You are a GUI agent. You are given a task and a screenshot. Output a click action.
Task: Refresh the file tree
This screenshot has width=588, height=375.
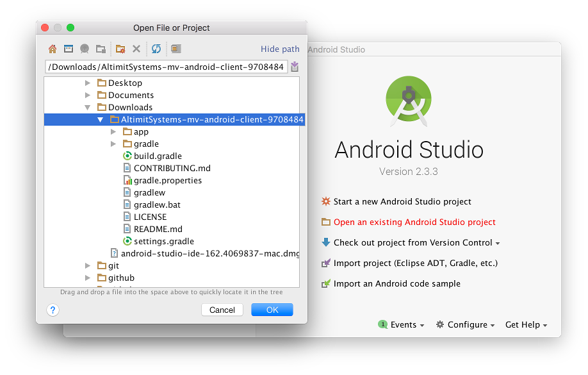click(x=156, y=49)
